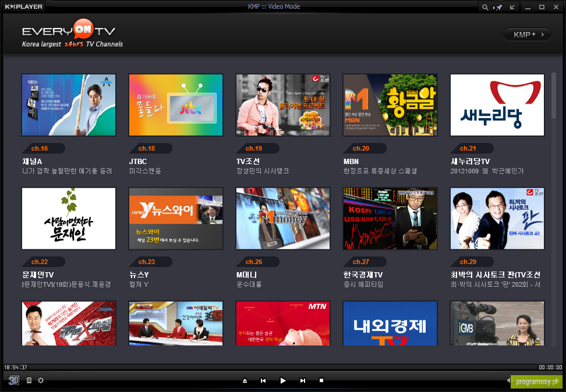Click the ch.20 channel badge

click(365, 148)
